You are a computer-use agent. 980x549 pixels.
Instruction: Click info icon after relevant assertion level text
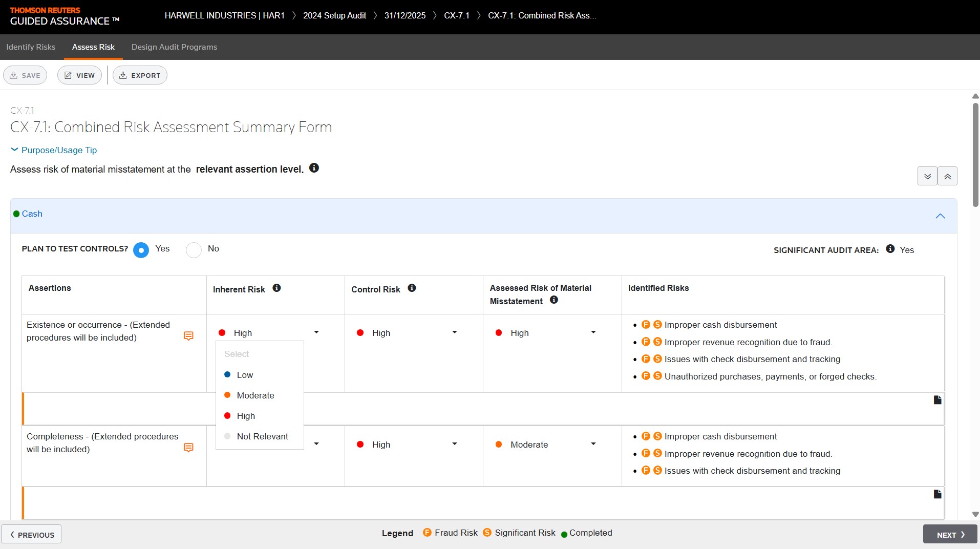(x=314, y=168)
